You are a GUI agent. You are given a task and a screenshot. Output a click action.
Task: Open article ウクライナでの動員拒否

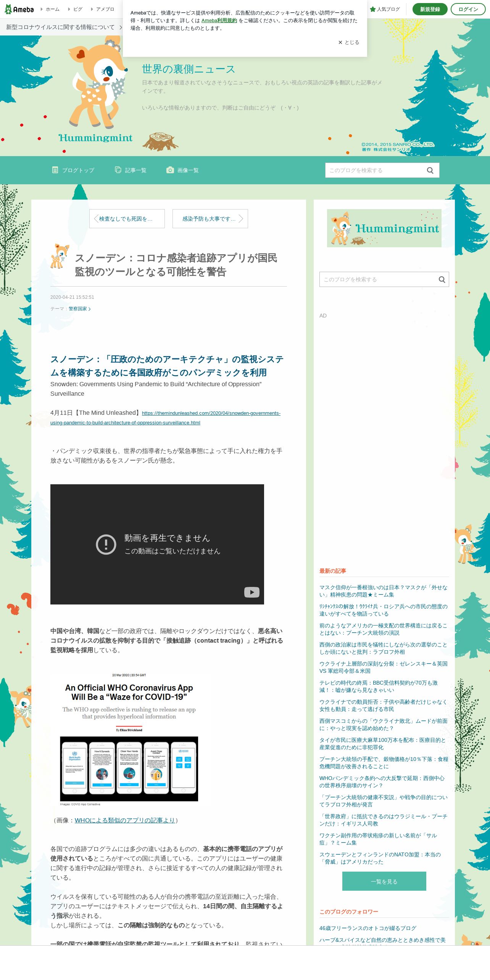[x=384, y=706]
